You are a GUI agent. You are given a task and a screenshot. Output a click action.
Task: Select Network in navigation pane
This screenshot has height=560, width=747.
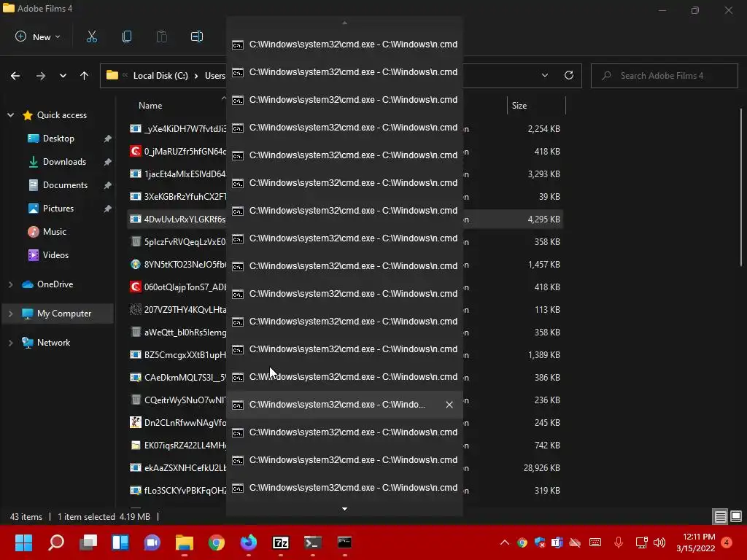point(53,343)
